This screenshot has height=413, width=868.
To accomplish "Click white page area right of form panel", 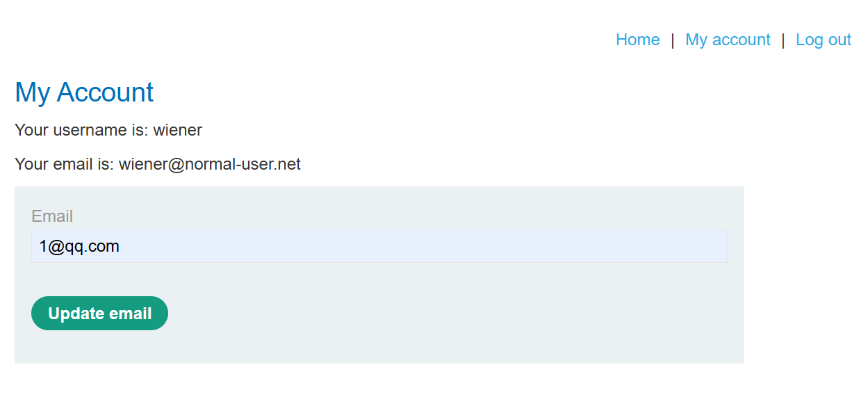I will pyautogui.click(x=806, y=278).
